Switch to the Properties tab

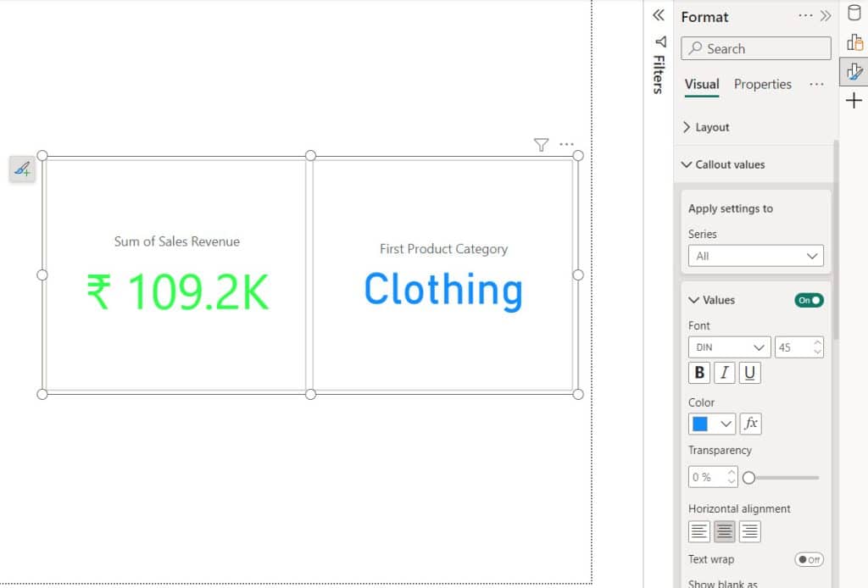762,84
